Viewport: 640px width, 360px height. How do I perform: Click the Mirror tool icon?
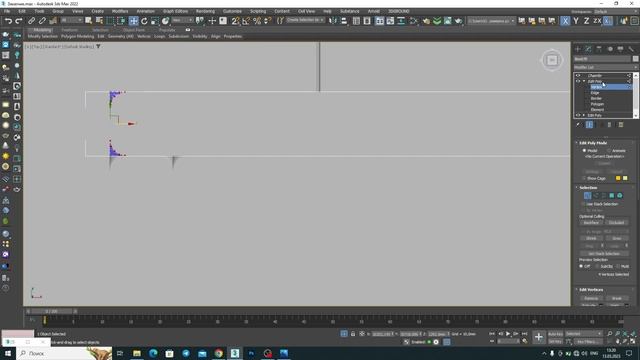(333, 21)
